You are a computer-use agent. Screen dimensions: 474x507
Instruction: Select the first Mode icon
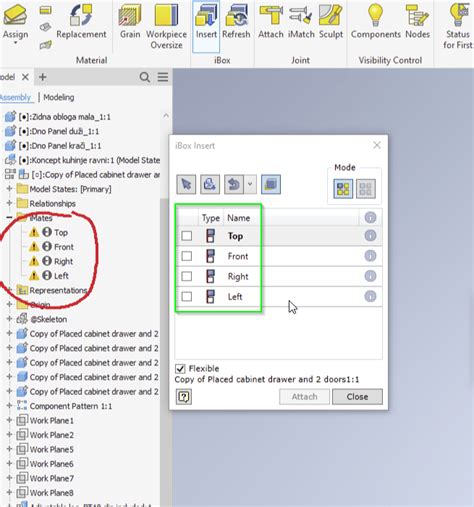(x=343, y=189)
